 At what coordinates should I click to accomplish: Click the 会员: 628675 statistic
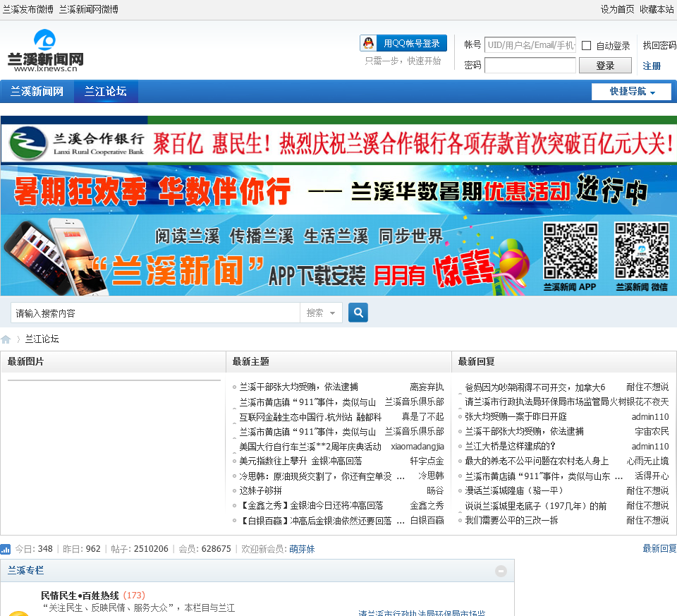tap(205, 549)
